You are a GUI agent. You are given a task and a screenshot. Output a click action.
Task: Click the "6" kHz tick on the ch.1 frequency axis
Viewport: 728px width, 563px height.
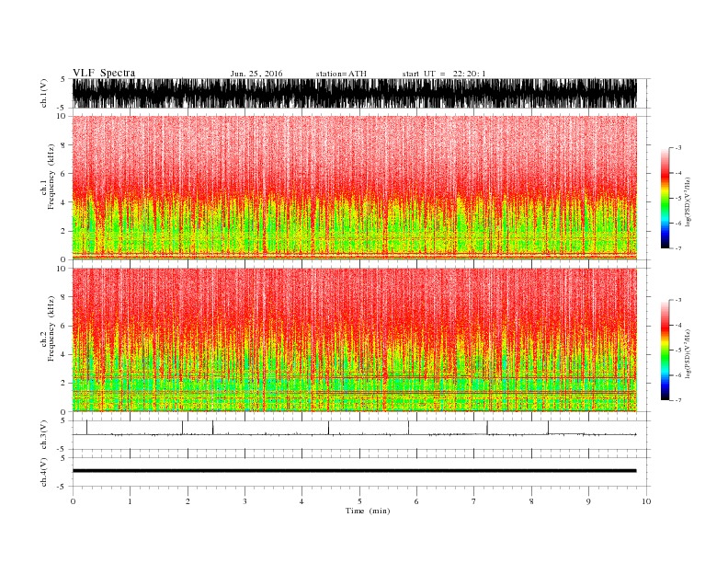click(63, 174)
